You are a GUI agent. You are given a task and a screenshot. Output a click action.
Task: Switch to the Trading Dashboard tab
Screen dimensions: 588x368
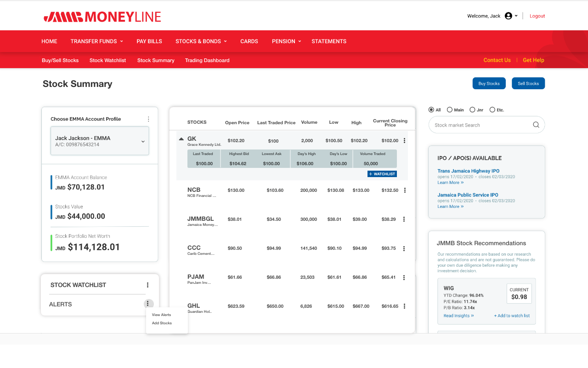click(207, 60)
